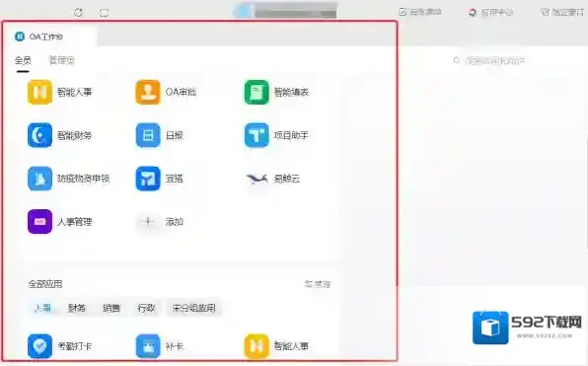Image resolution: width=588 pixels, height=366 pixels.
Task: Launch the 易鲸云 app
Action: [272, 179]
